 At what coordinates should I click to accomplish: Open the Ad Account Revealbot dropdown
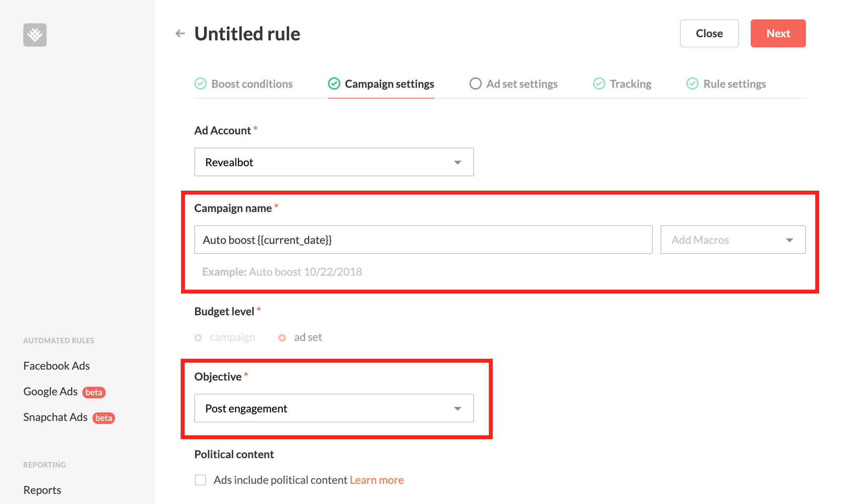click(x=334, y=162)
